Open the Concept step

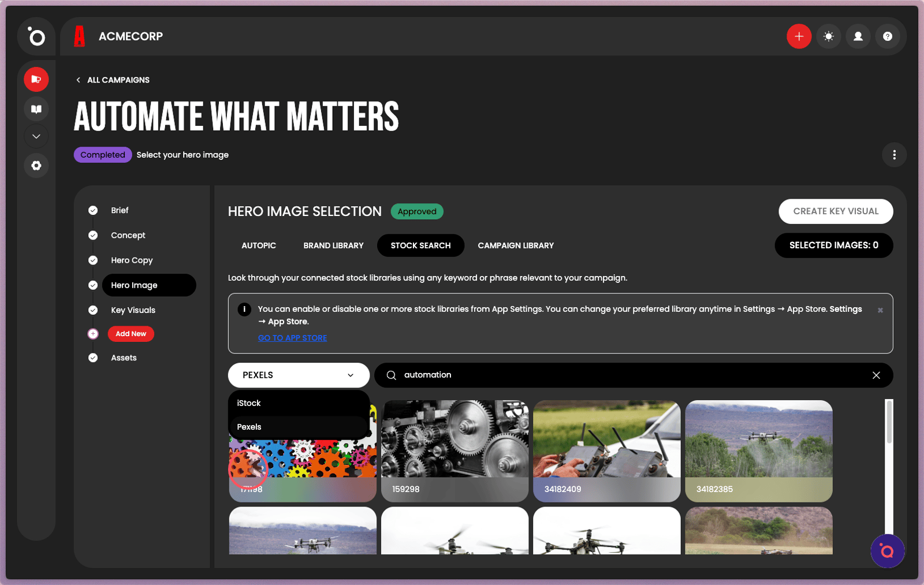pyautogui.click(x=128, y=235)
